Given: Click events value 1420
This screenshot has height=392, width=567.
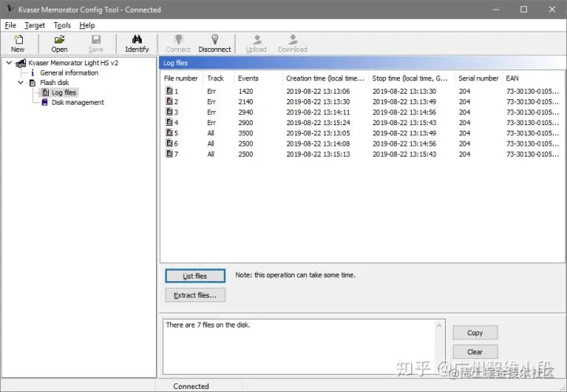Looking at the screenshot, I should point(246,91).
